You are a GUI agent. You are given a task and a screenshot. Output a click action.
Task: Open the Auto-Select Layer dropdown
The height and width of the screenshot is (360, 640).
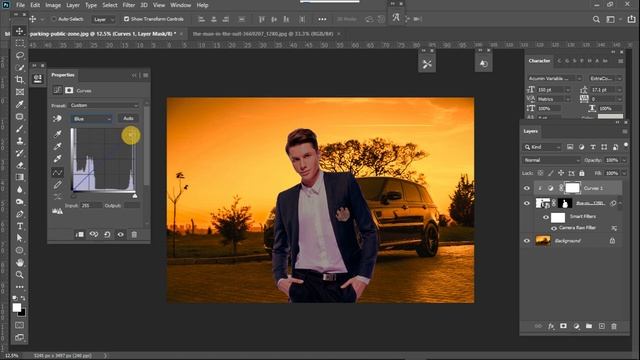coord(103,19)
